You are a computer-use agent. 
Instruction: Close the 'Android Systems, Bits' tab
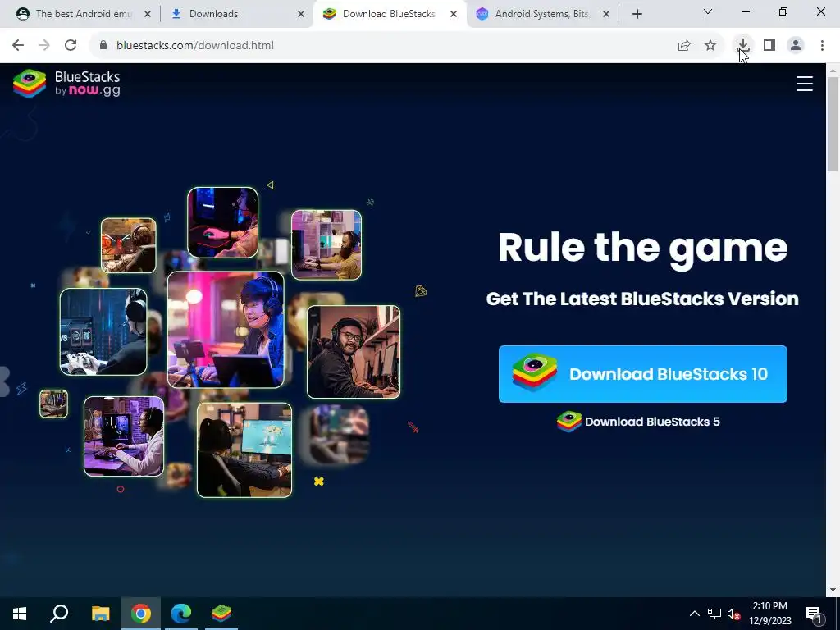tap(606, 14)
